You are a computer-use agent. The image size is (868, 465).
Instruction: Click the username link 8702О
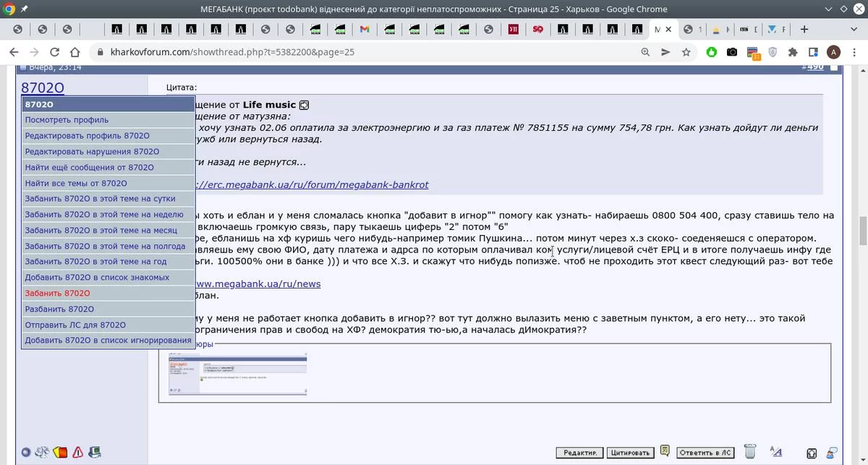pos(43,88)
